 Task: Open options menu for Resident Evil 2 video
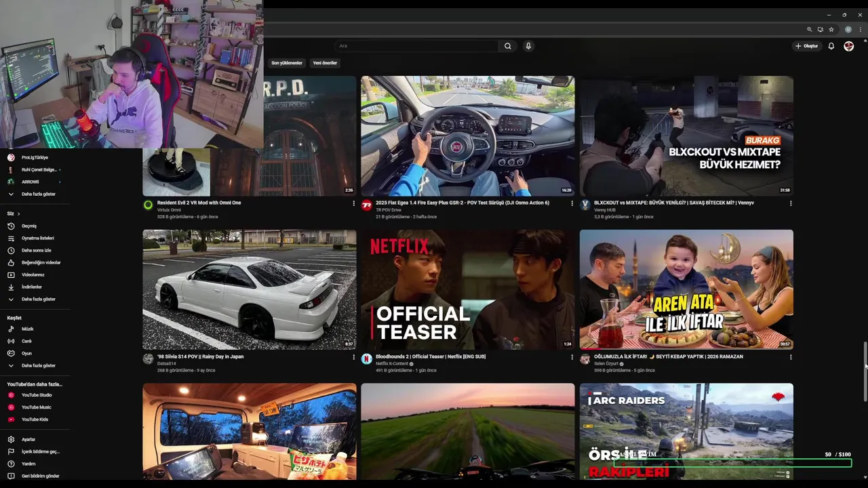(x=353, y=203)
